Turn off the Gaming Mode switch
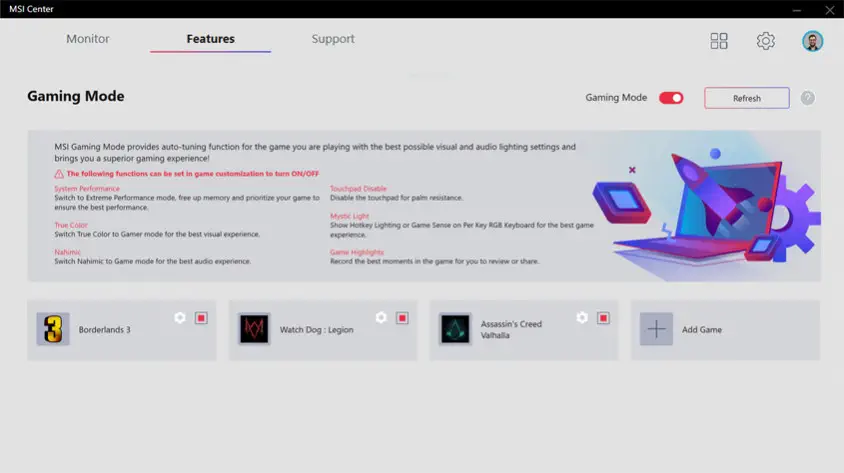The width and height of the screenshot is (844, 473). coord(671,98)
